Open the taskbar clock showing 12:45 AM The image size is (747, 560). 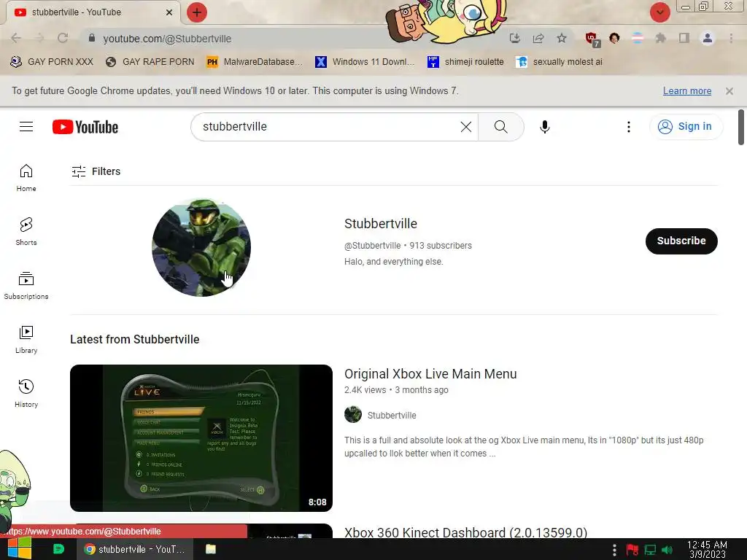pyautogui.click(x=707, y=550)
